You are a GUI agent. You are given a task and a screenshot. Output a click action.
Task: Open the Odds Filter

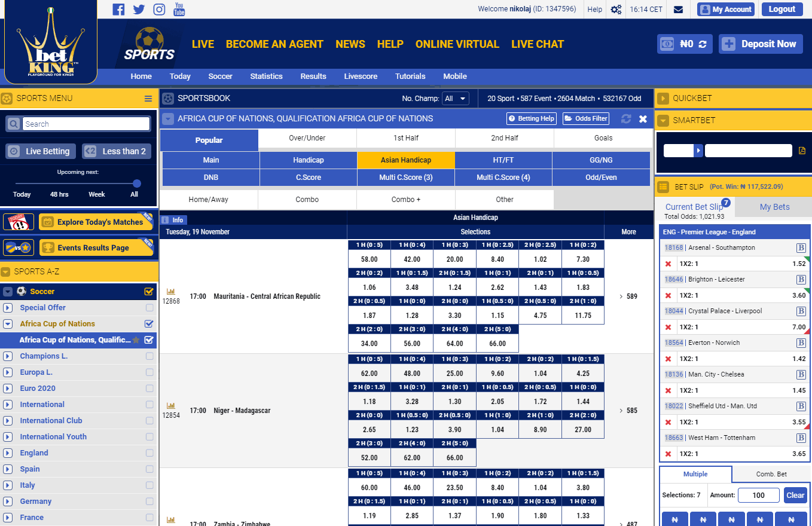[x=585, y=118]
